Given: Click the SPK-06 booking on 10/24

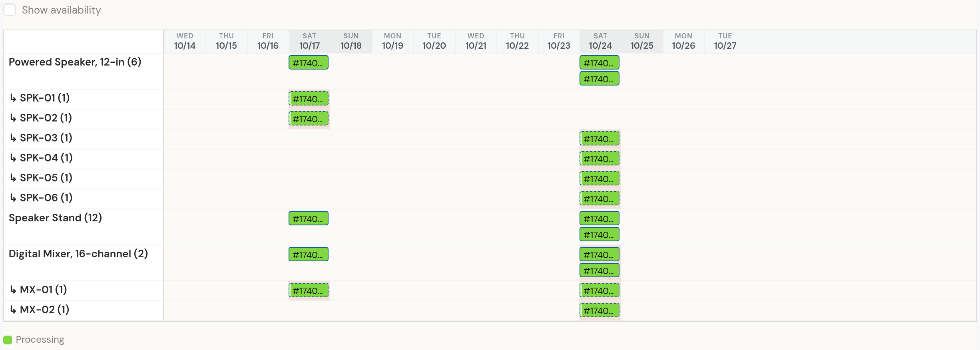Looking at the screenshot, I should [600, 199].
